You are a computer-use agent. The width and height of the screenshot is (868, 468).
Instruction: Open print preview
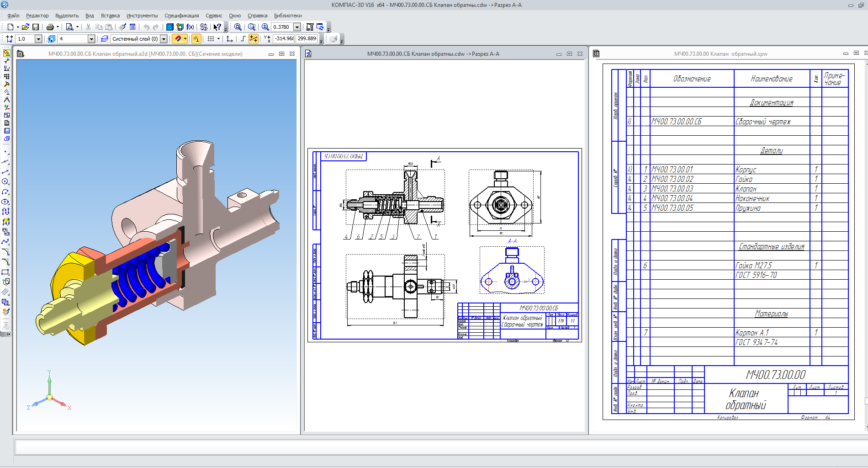[69, 27]
